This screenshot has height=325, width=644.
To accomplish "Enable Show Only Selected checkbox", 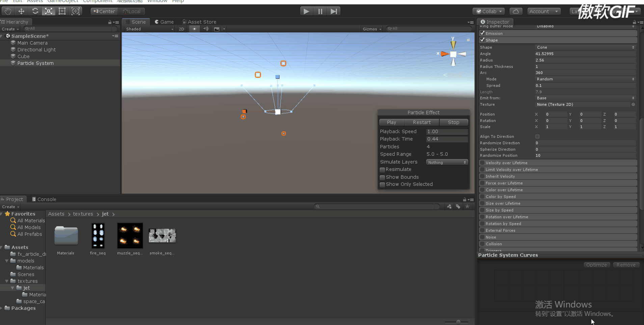I will (x=382, y=184).
